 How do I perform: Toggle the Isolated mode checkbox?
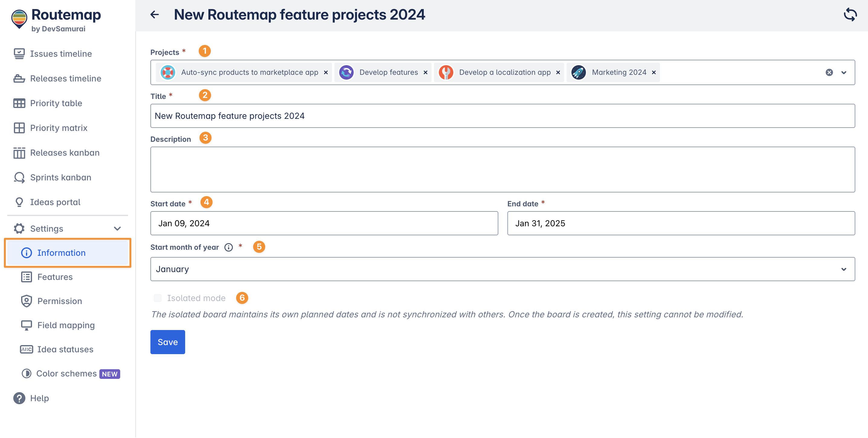click(x=158, y=298)
